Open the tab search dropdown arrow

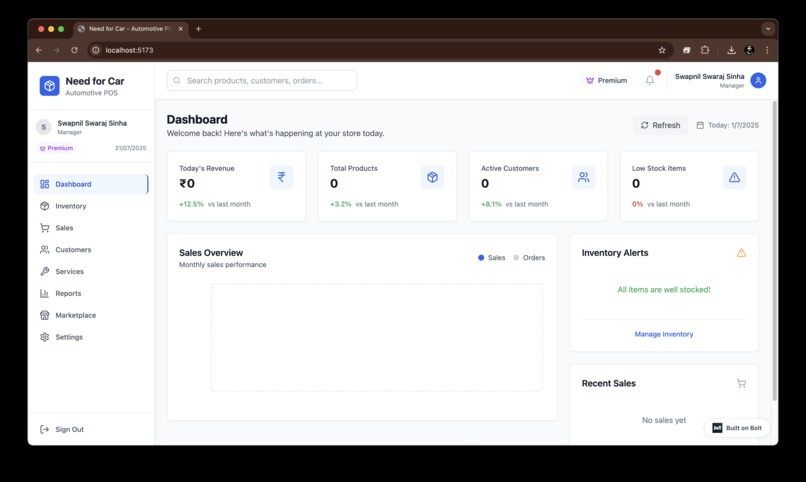tap(768, 29)
